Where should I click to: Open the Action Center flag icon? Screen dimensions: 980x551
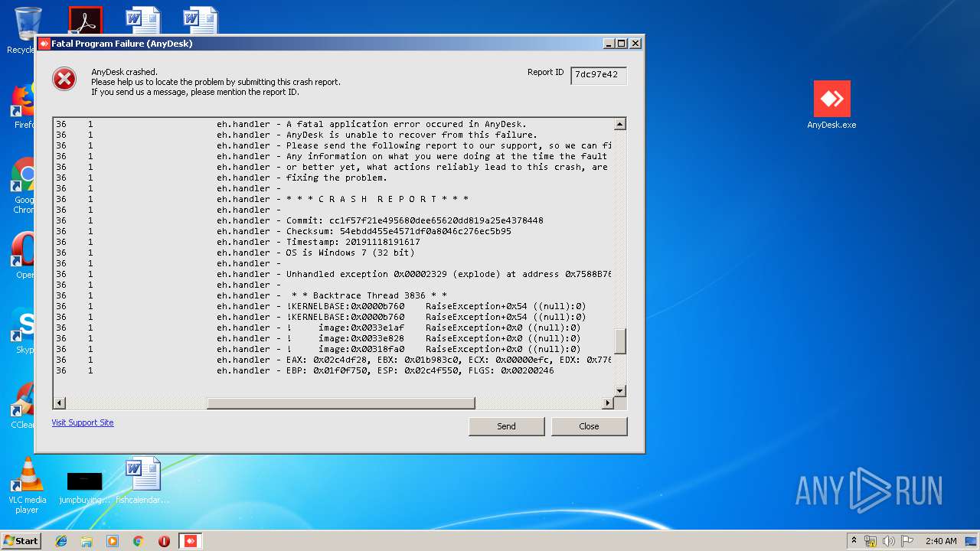907,541
